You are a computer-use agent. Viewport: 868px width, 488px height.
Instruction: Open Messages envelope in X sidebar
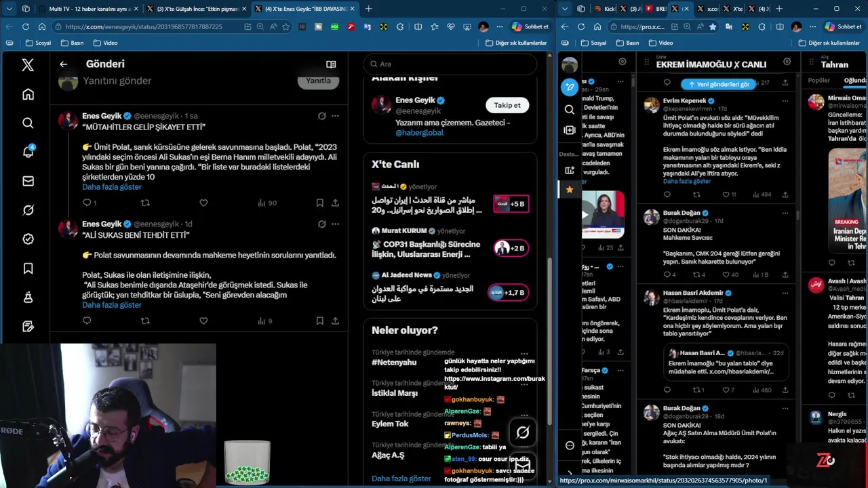coord(28,181)
